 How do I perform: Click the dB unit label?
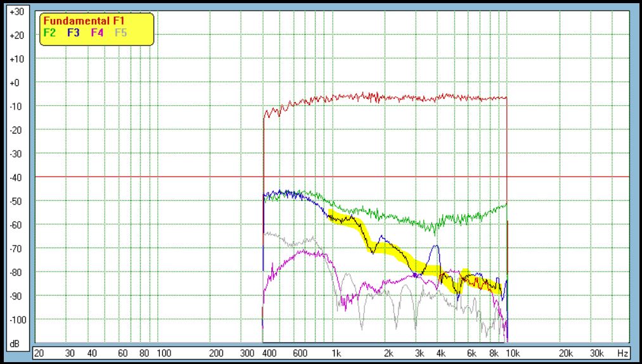[15, 344]
